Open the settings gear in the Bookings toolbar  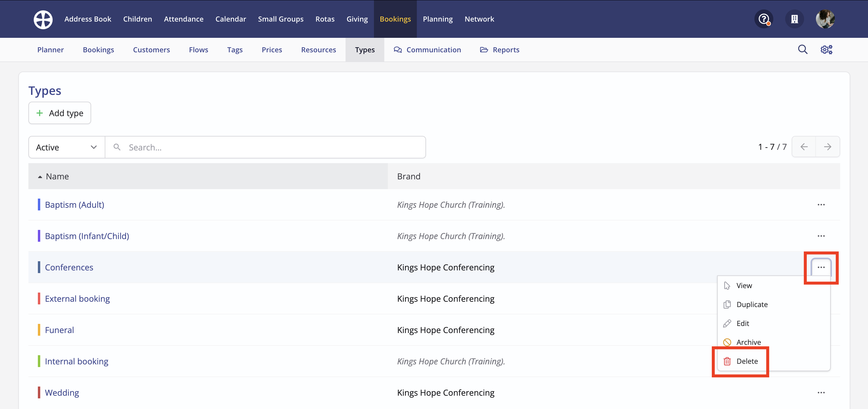(x=826, y=49)
